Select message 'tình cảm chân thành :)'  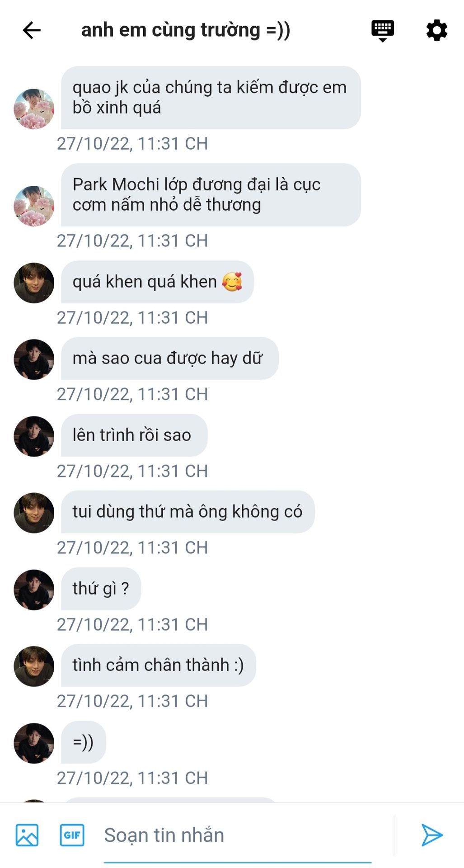(158, 665)
